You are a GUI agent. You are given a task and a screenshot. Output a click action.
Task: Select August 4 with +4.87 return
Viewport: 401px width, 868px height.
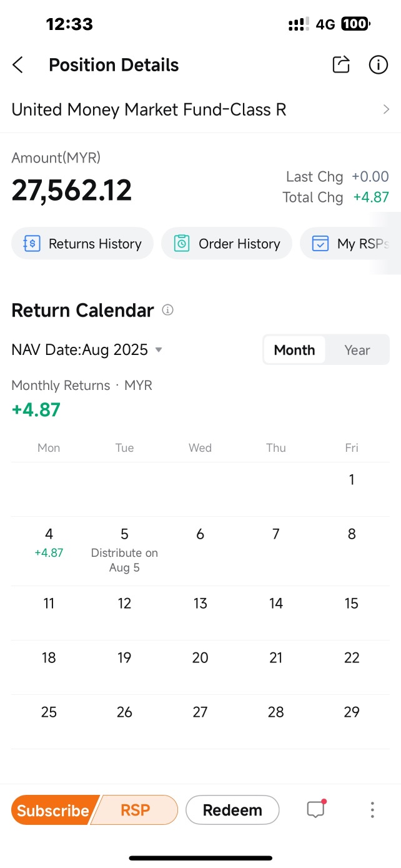pos(49,543)
